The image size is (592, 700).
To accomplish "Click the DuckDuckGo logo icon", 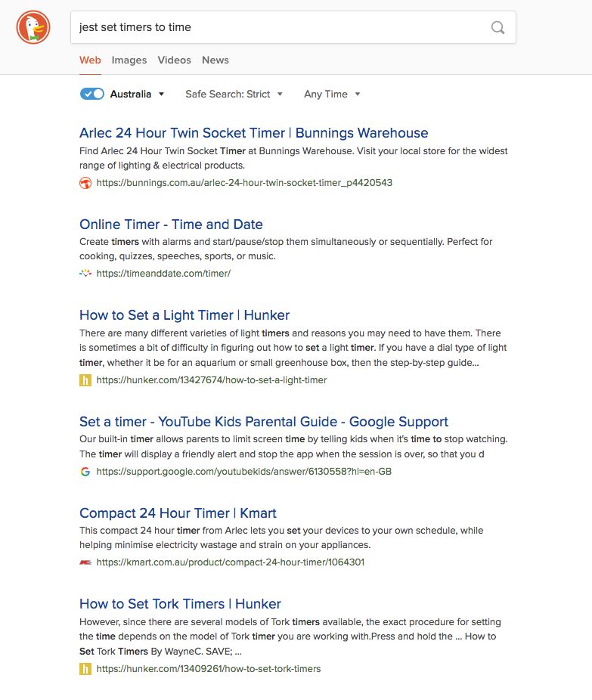I will [x=33, y=27].
